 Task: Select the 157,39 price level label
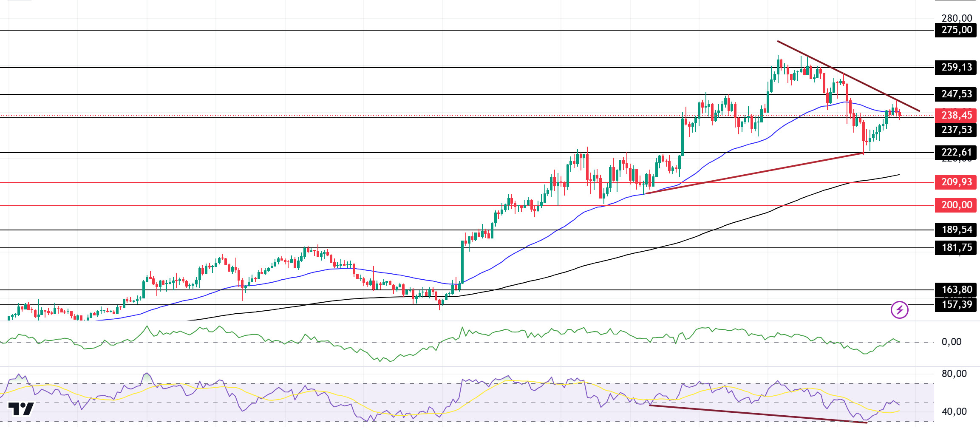click(956, 305)
